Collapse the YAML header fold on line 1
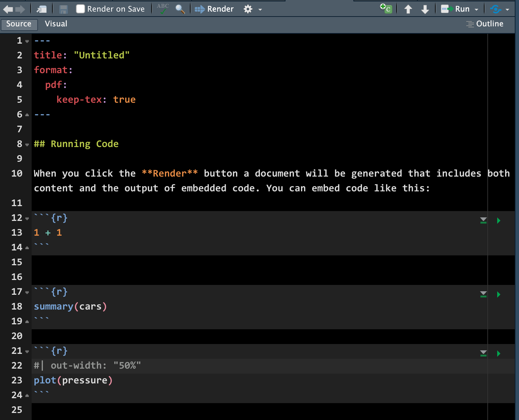Screen dimensions: 519x420 27,41
